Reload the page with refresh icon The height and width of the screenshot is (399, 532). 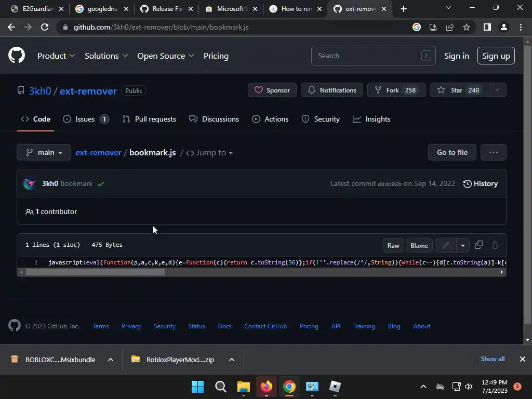45,27
